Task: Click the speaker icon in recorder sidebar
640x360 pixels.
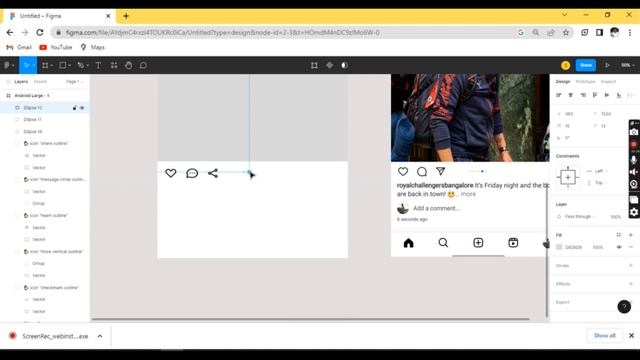Action: tap(634, 172)
